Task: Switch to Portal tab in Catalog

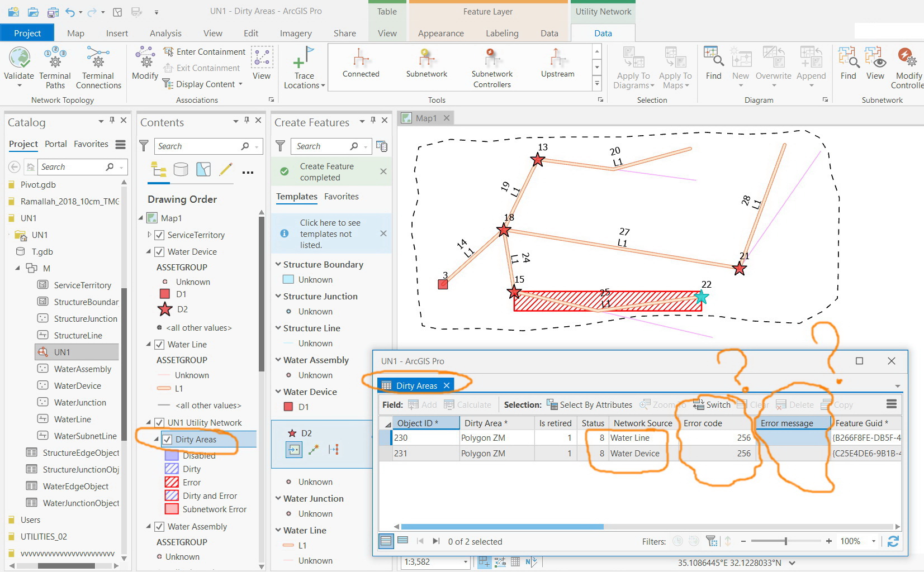Action: click(56, 144)
